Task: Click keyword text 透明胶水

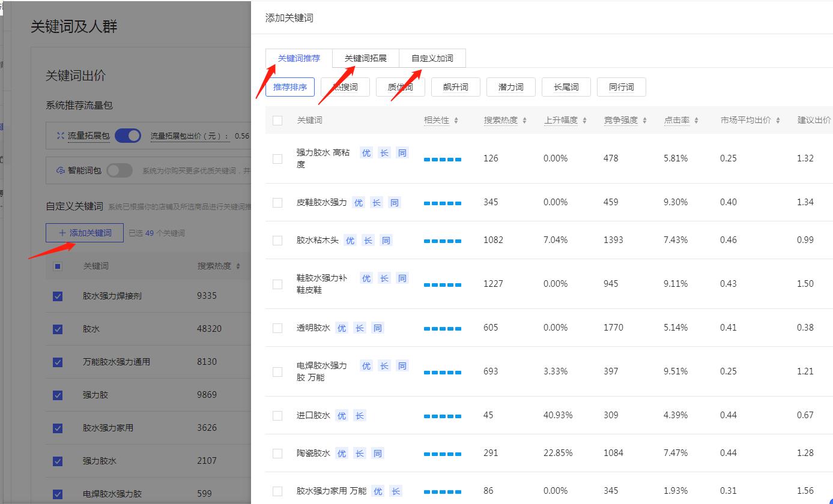Action: 313,328
